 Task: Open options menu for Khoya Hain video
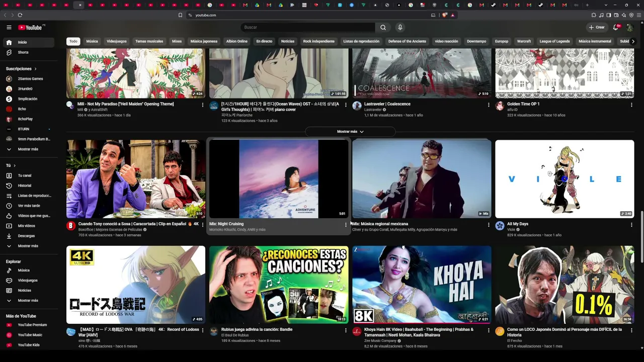[488, 330]
